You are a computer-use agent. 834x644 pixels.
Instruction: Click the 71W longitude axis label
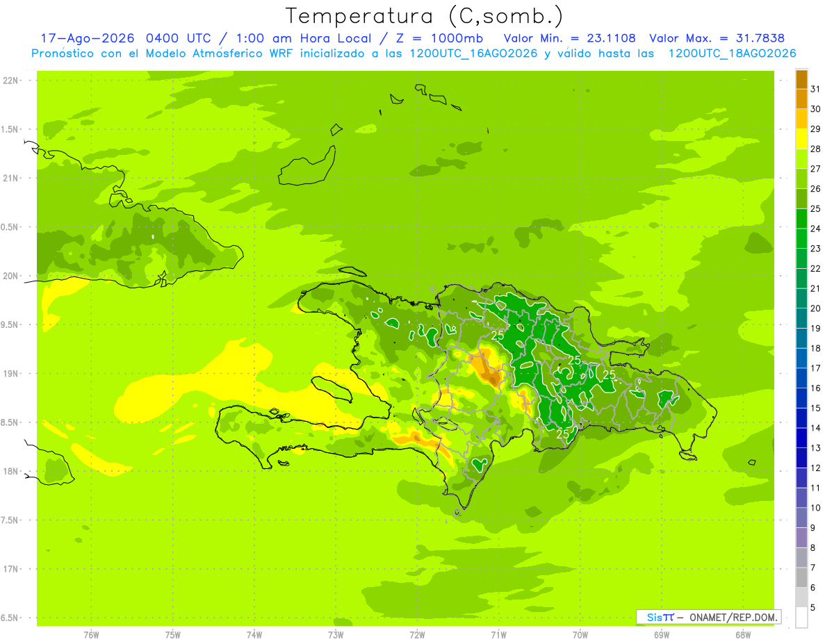(498, 635)
